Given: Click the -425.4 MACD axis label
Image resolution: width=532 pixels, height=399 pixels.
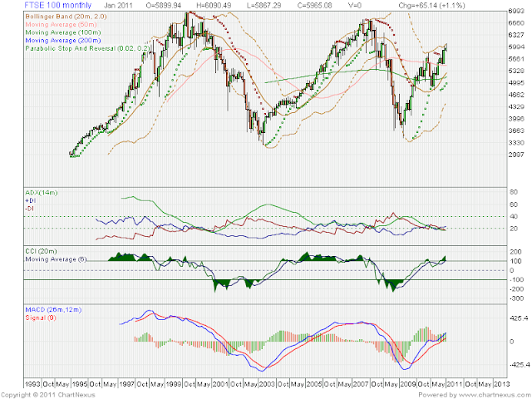Looking at the screenshot, I should (x=519, y=365).
